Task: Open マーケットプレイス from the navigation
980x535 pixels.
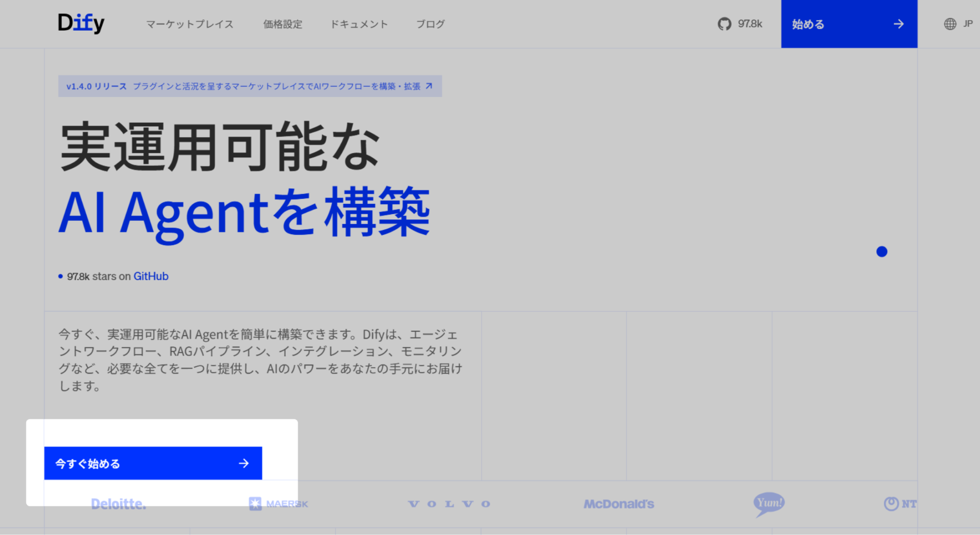Action: click(x=190, y=24)
